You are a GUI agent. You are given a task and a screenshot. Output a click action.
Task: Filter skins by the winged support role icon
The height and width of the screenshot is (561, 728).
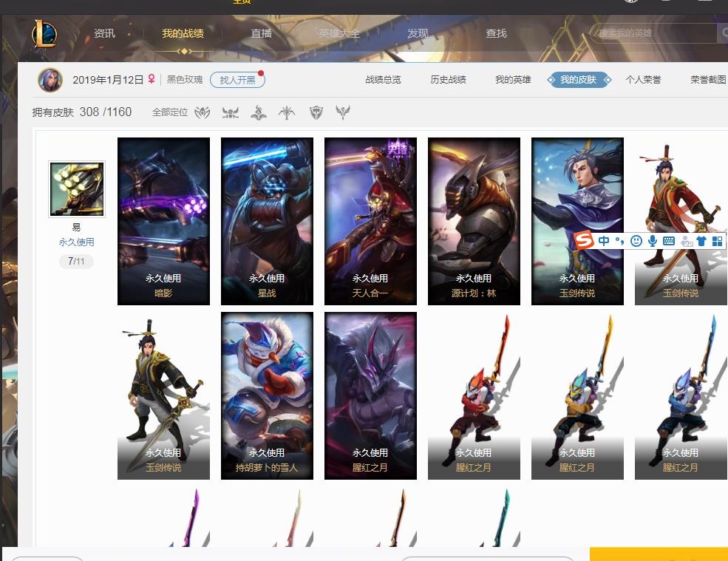click(x=343, y=112)
